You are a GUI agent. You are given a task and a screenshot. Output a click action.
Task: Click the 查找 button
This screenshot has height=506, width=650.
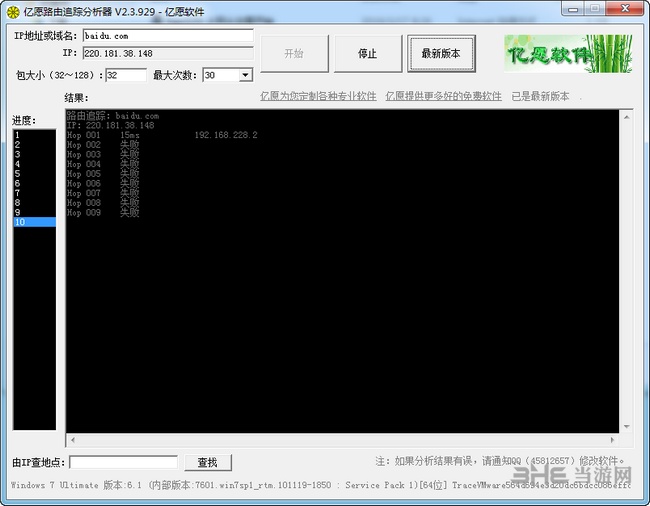click(208, 462)
